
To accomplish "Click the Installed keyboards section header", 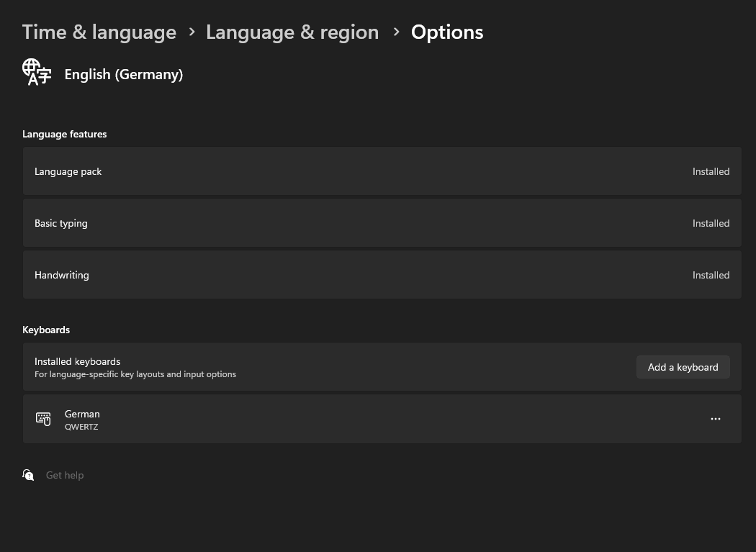I will (77, 361).
